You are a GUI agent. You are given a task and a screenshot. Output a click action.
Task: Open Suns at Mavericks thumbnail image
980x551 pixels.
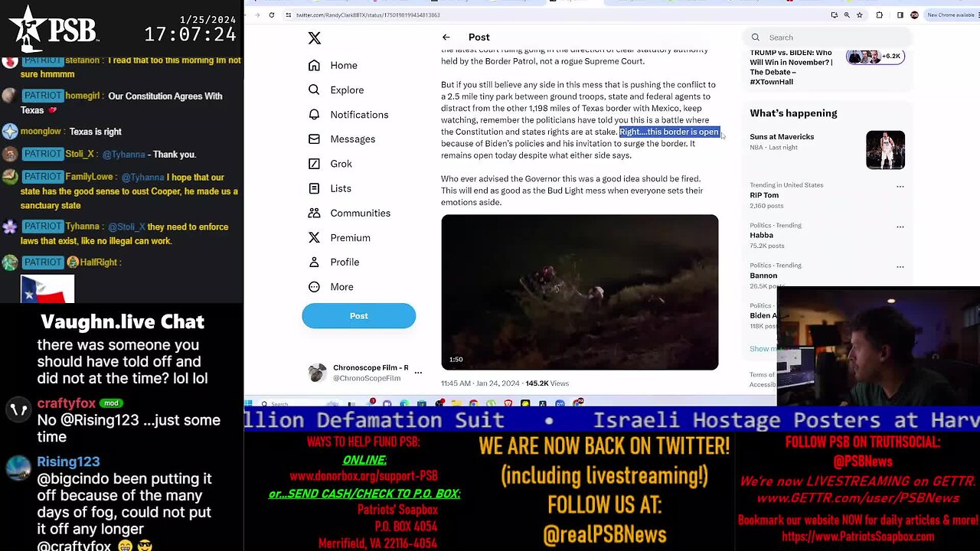click(885, 150)
